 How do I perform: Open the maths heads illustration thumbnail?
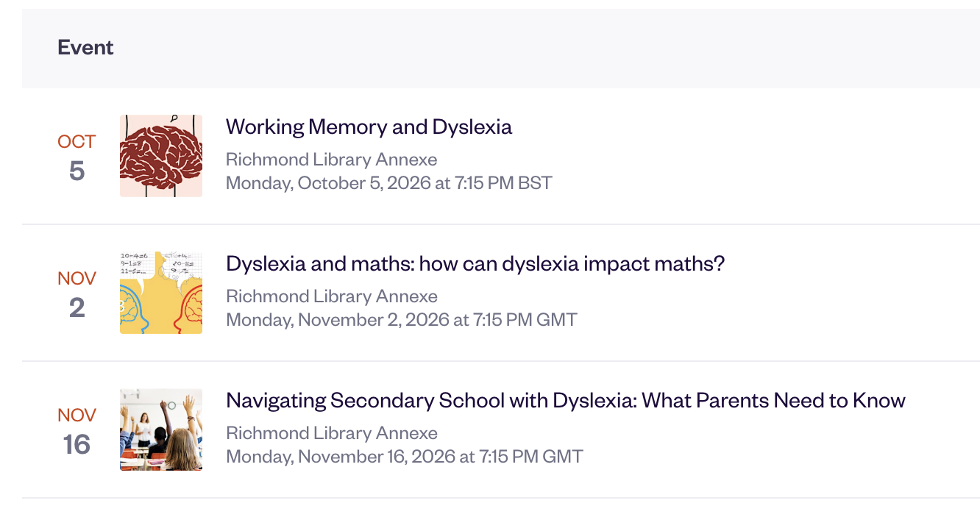click(x=161, y=293)
